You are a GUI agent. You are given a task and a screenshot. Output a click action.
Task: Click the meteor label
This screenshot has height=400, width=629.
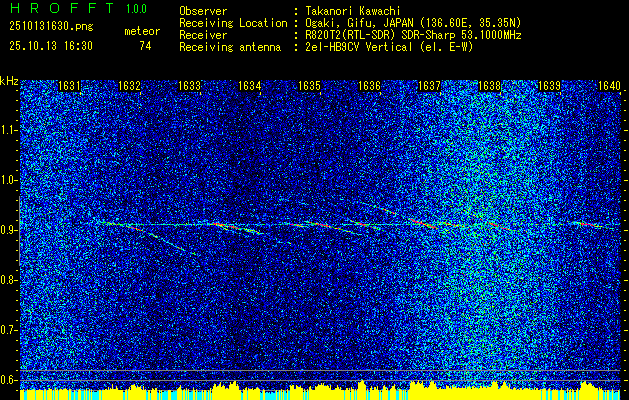[142, 31]
